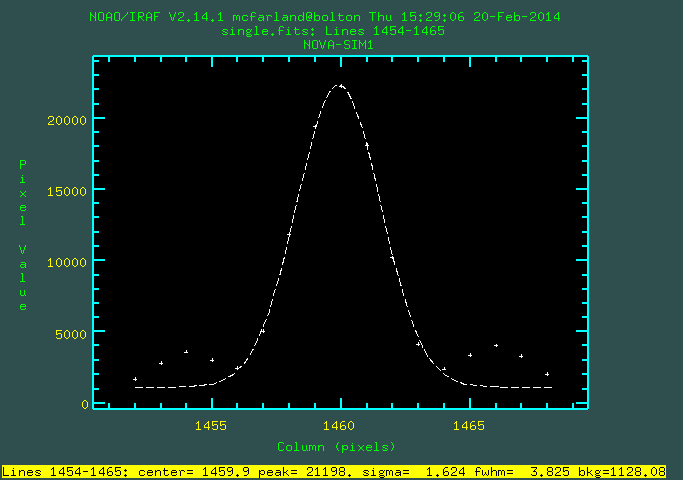Click the peak of the Gaussian curve
The height and width of the screenshot is (480, 683).
340,86
